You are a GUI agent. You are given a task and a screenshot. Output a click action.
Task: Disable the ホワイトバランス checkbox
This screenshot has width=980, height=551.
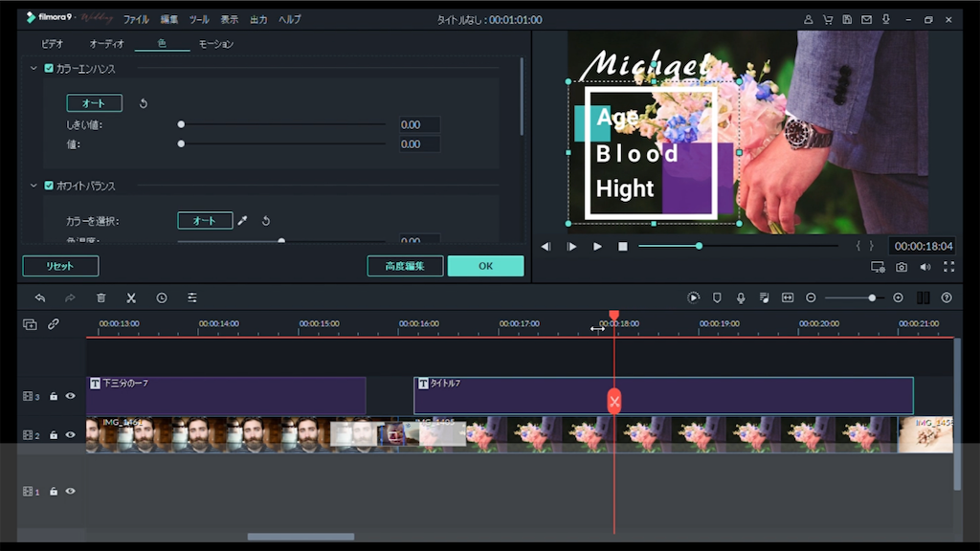[x=49, y=185]
